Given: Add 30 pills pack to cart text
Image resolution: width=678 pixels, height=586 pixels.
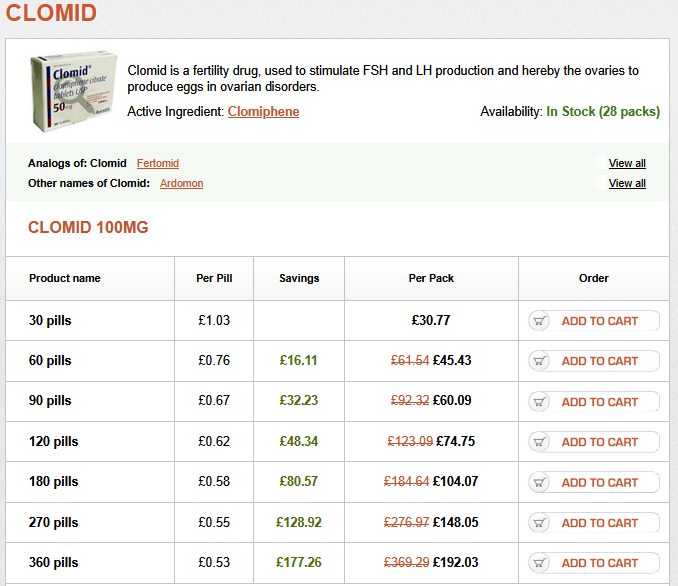Looking at the screenshot, I should pos(600,321).
